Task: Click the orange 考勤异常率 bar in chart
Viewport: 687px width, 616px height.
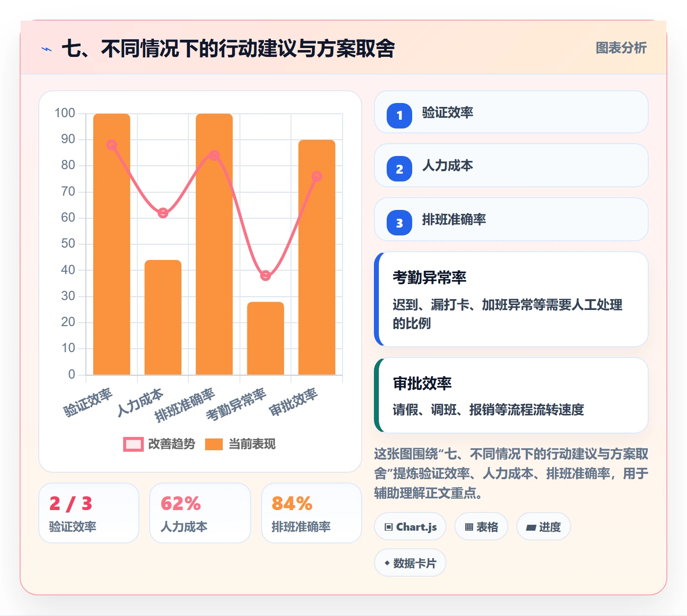Action: pos(265,338)
